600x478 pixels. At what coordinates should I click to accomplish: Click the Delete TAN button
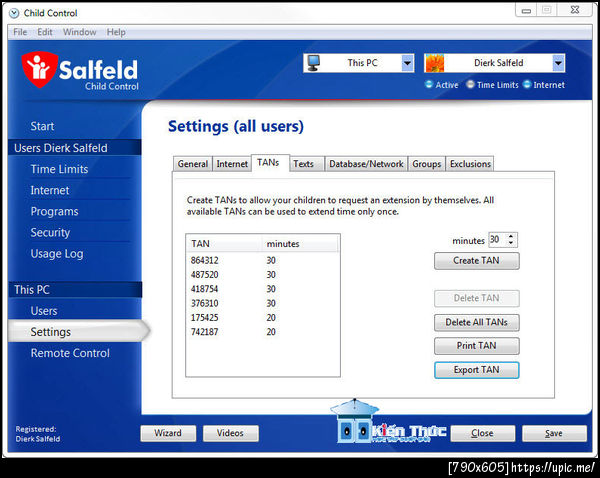point(476,298)
